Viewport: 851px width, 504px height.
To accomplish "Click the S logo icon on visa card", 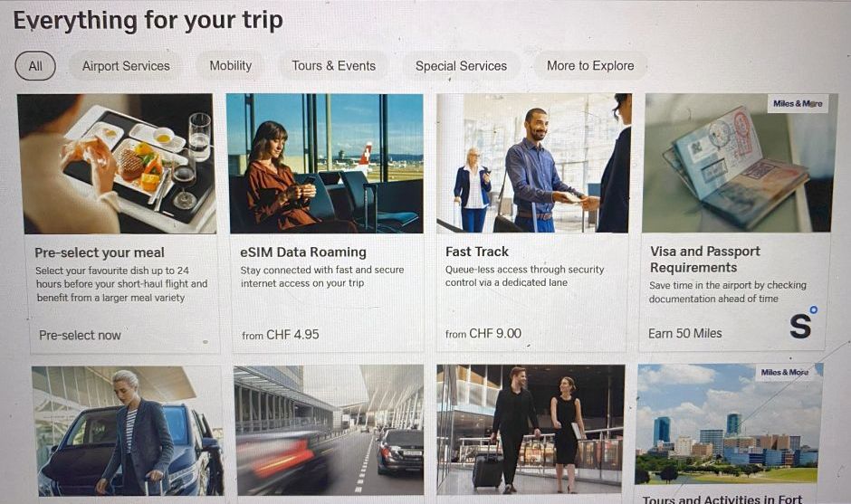I will pyautogui.click(x=803, y=323).
